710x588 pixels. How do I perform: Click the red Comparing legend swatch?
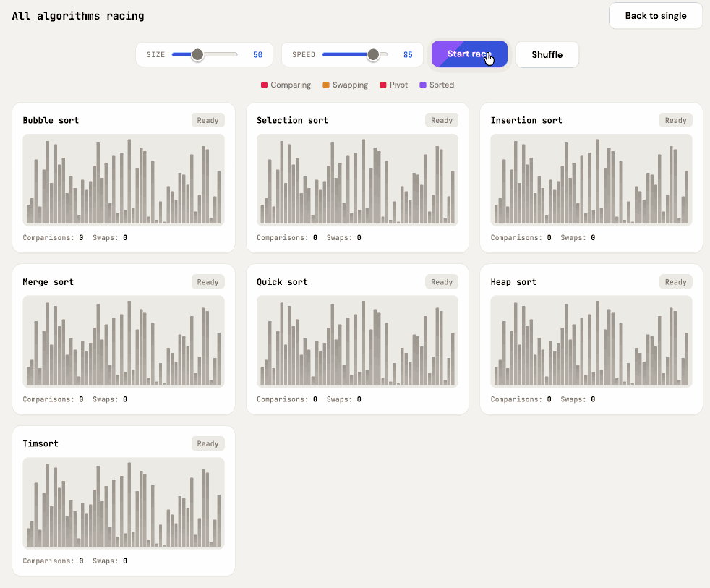click(263, 85)
